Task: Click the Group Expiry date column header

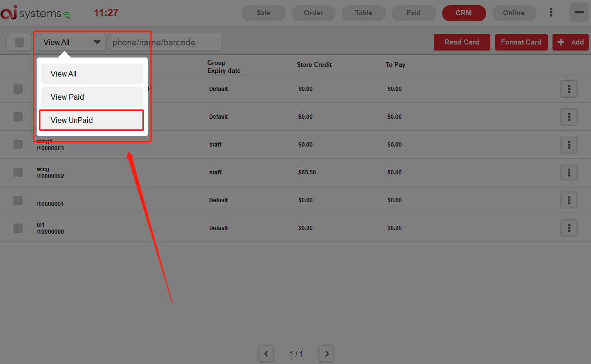Action: [x=224, y=67]
